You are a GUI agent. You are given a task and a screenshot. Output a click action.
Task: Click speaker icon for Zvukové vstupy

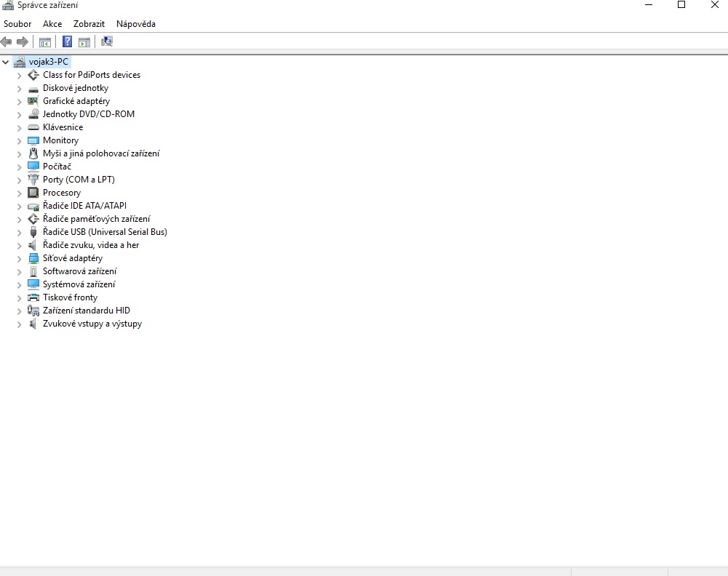33,324
